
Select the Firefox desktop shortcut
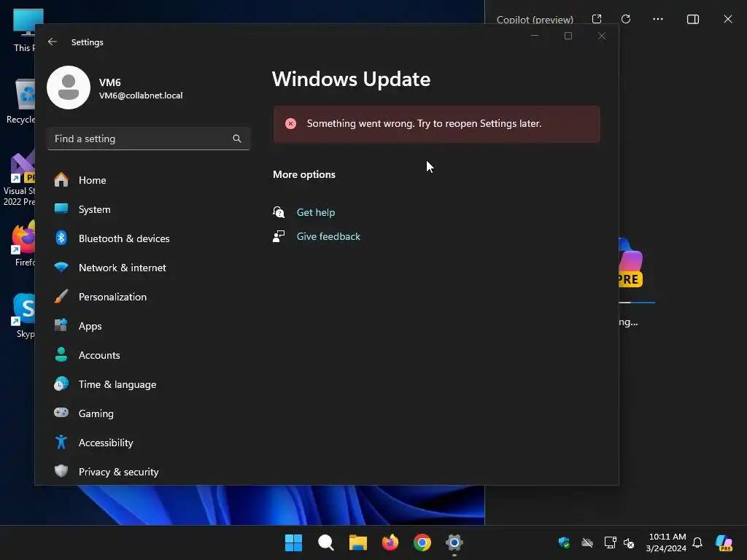24,244
